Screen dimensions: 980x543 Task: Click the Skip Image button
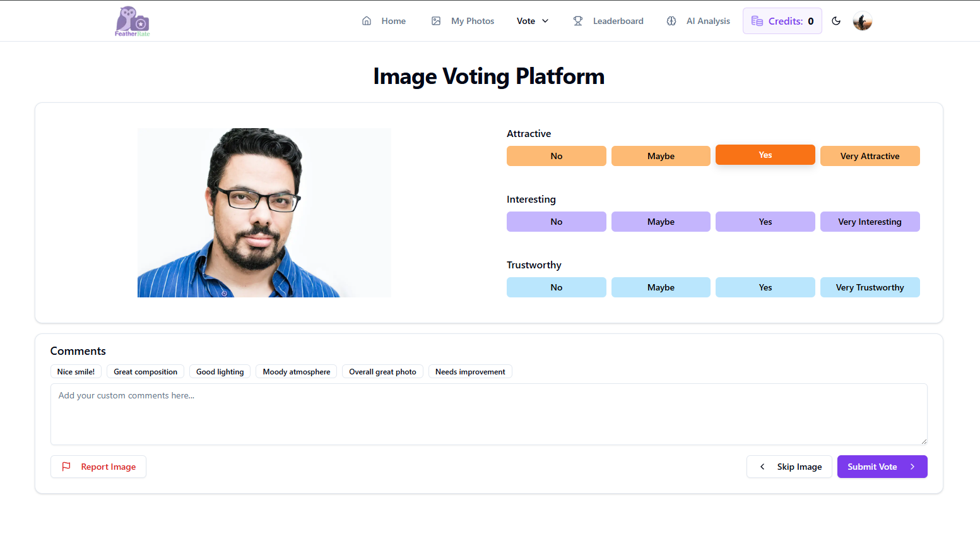click(789, 467)
